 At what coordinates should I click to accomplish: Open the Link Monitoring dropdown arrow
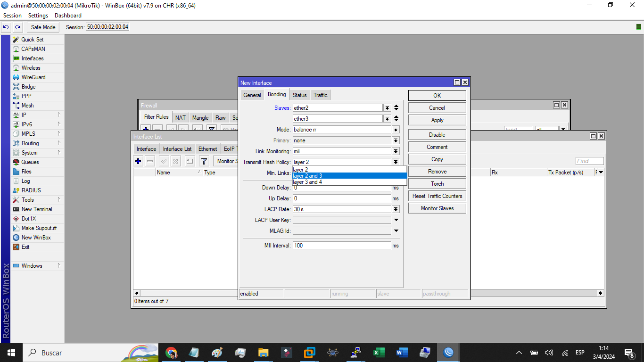[x=396, y=151]
